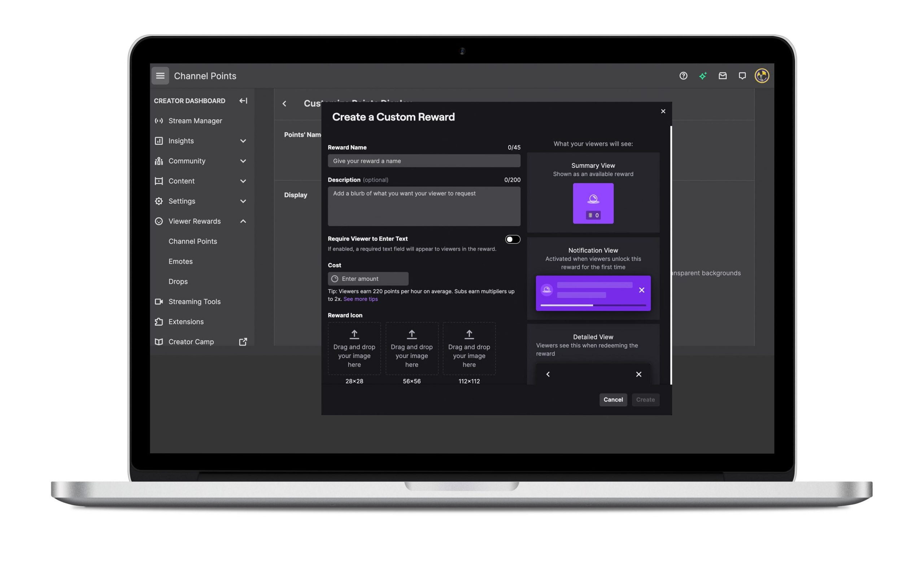Click the Extensions sidebar icon
This screenshot has width=924, height=577.
point(159,322)
